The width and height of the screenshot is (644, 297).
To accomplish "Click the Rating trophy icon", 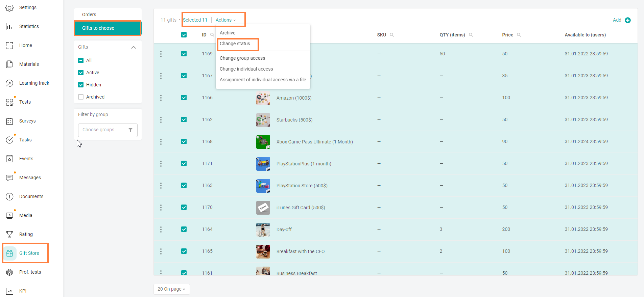I will coord(9,235).
